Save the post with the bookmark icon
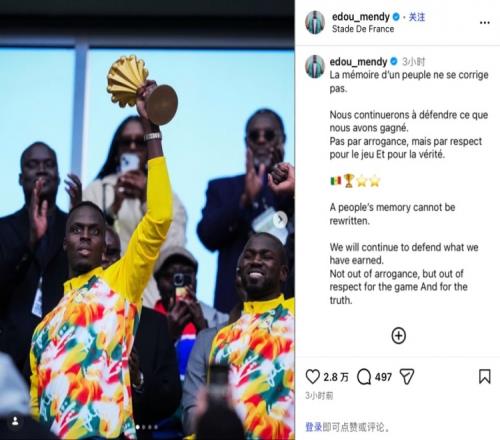This screenshot has width=500, height=440. click(484, 377)
